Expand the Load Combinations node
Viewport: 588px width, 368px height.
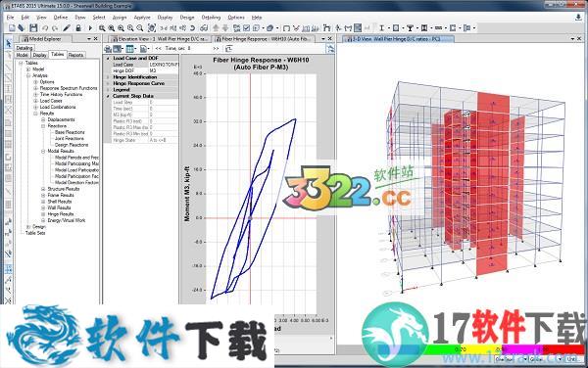(x=35, y=107)
